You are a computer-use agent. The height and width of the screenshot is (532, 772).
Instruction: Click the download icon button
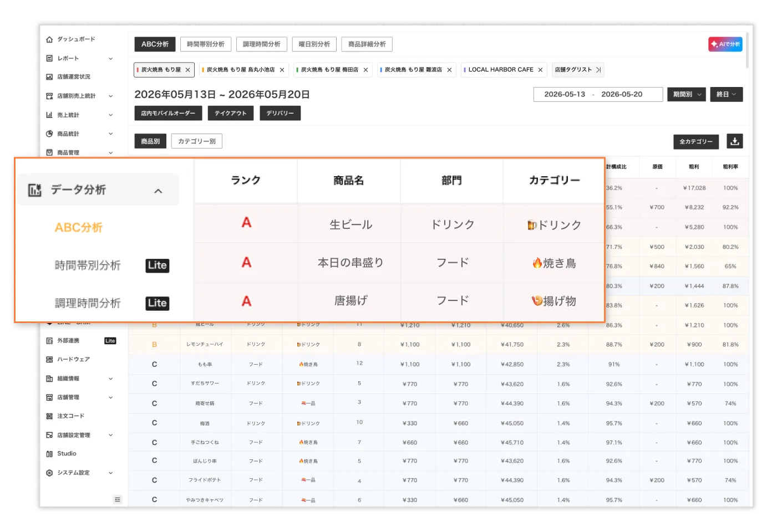pos(735,141)
